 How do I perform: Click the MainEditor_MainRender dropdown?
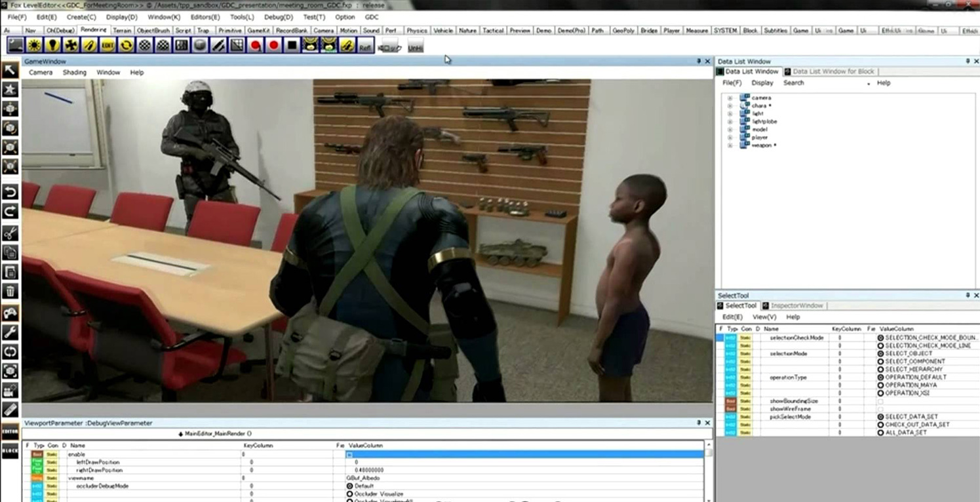click(214, 434)
